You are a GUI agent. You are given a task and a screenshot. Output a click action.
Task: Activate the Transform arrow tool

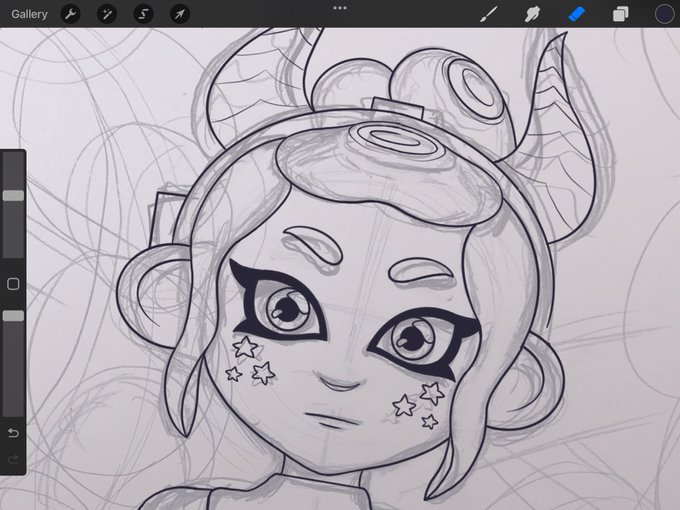180,14
